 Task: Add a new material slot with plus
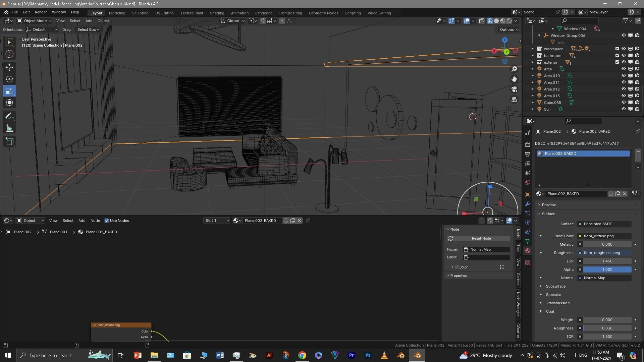pos(638,152)
